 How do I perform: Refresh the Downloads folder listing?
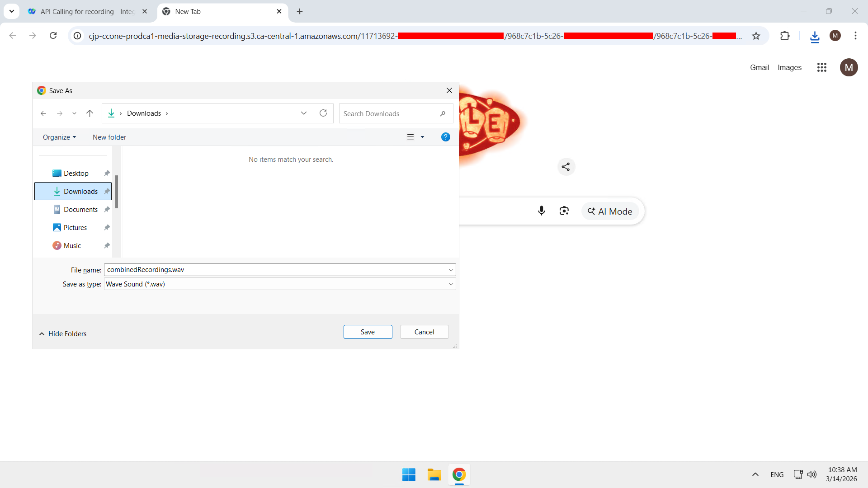coord(323,113)
